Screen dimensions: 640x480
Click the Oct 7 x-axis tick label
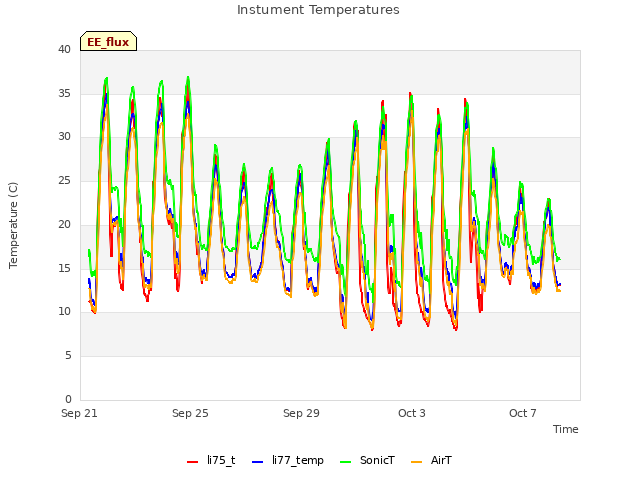523,413
